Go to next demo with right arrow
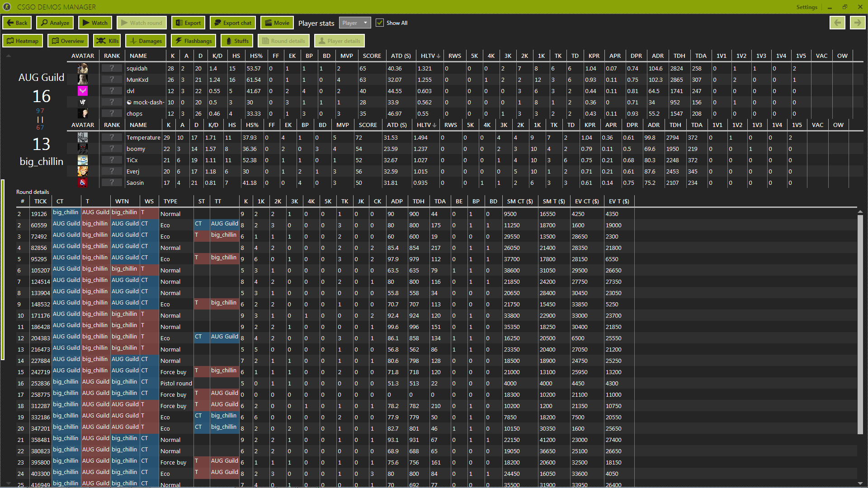The width and height of the screenshot is (868, 488). pos(858,23)
